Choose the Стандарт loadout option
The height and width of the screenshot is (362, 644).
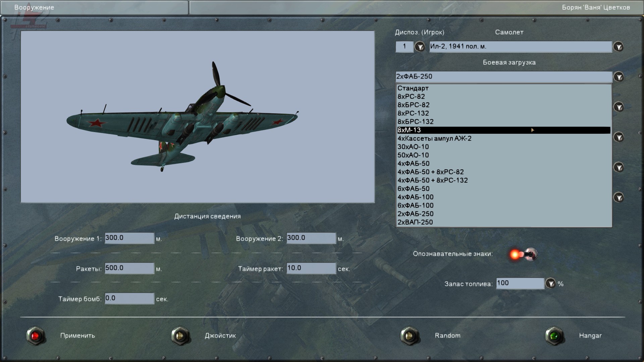413,88
